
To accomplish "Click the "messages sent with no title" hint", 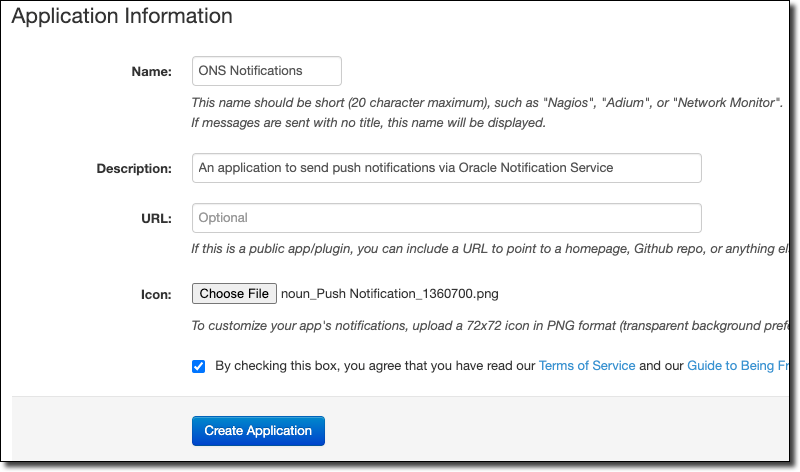I will 368,123.
